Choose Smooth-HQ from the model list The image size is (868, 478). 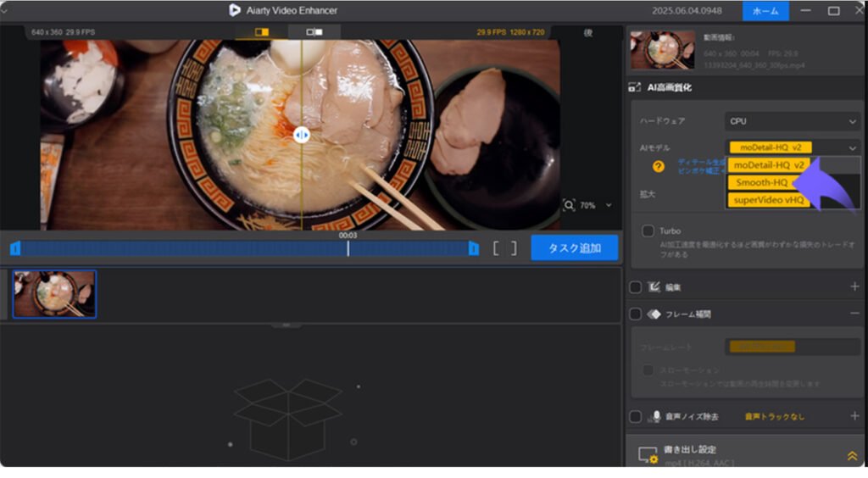pos(762,182)
